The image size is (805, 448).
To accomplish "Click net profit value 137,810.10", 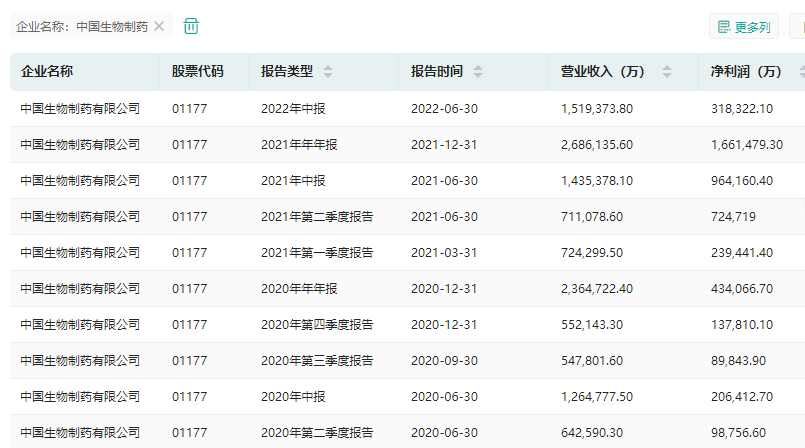I will [x=741, y=324].
